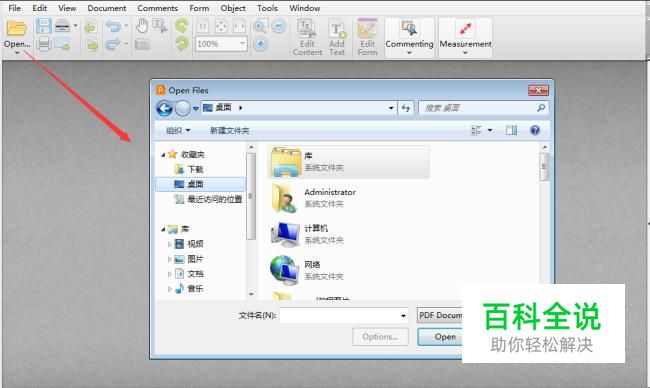Open the File menu
Viewport: 650px width, 388px height.
pos(15,8)
